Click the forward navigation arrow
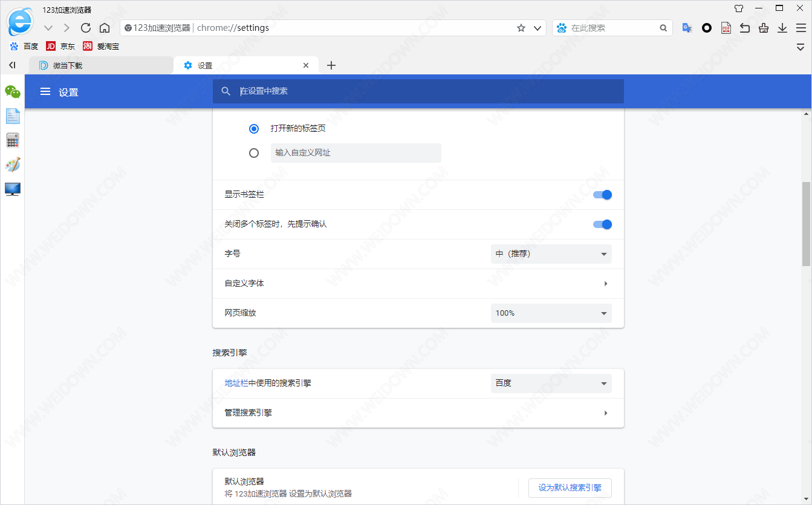Screen dimensions: 812x505 pyautogui.click(x=67, y=28)
